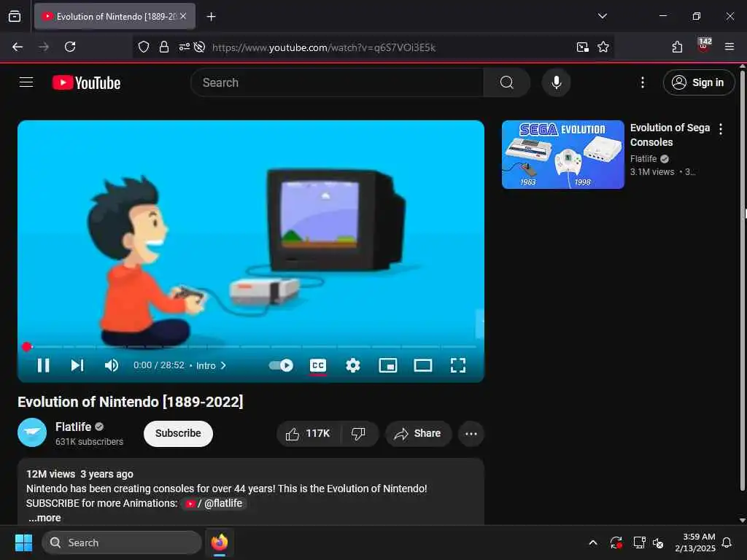
Task: Select the Evolution of Nintendo tab
Action: (x=115, y=16)
